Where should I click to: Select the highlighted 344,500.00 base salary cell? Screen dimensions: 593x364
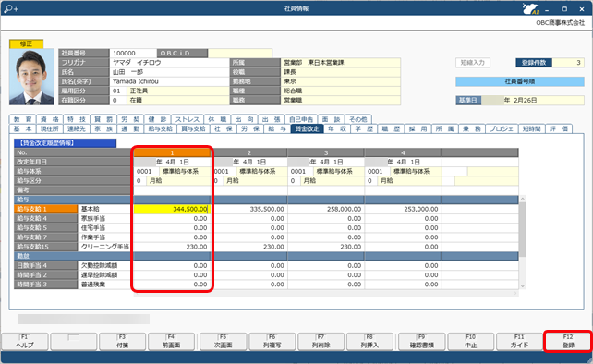(172, 209)
